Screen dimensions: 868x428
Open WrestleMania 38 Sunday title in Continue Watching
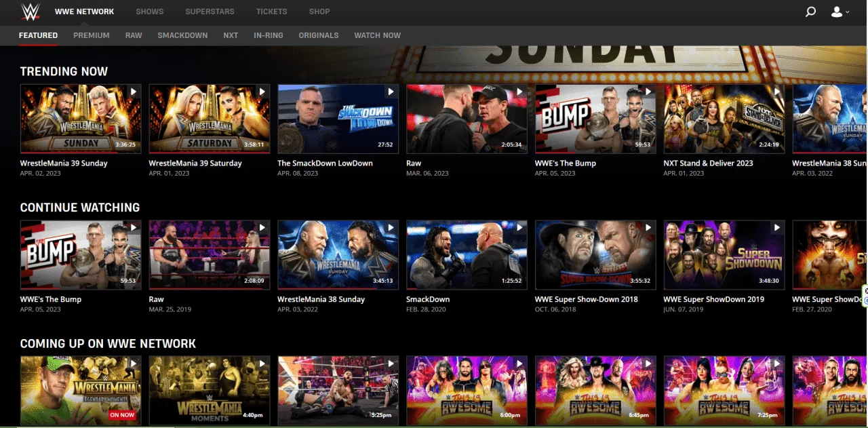pos(321,300)
